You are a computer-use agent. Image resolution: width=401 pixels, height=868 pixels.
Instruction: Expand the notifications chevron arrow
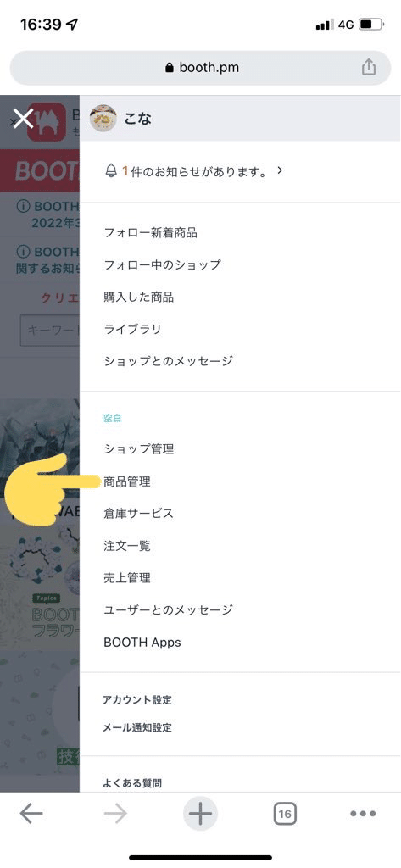pyautogui.click(x=280, y=170)
